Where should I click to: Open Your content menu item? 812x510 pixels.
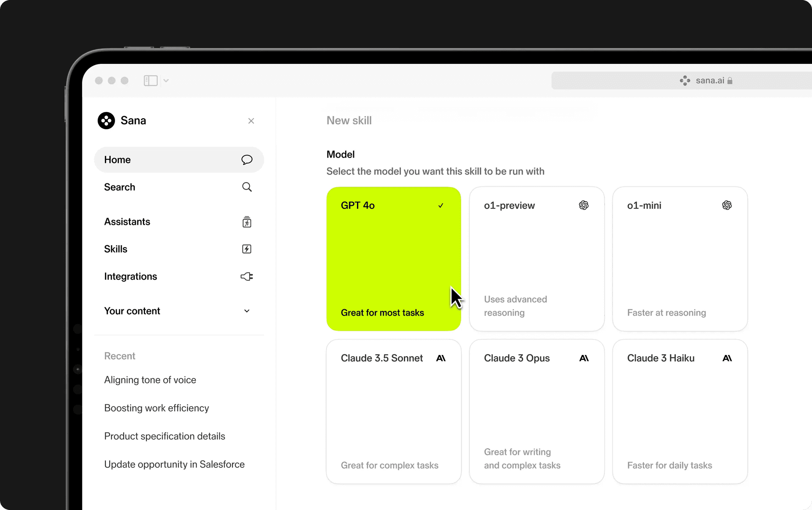[x=179, y=311]
